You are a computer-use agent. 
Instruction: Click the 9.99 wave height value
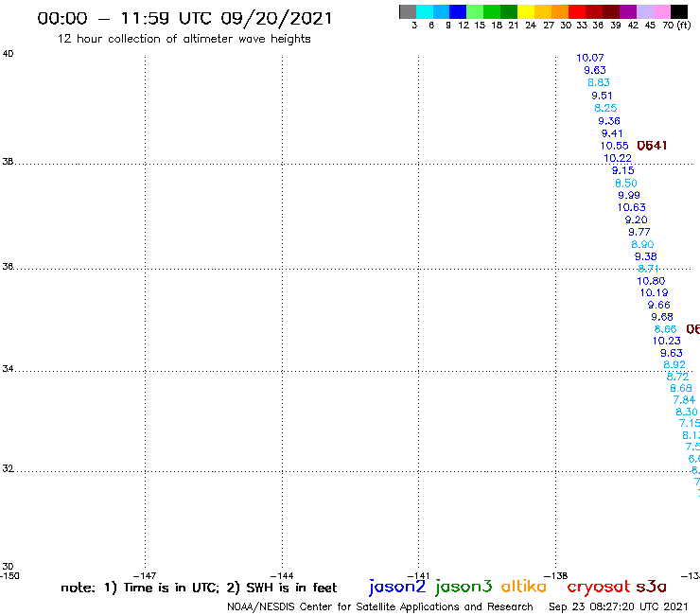coord(628,195)
